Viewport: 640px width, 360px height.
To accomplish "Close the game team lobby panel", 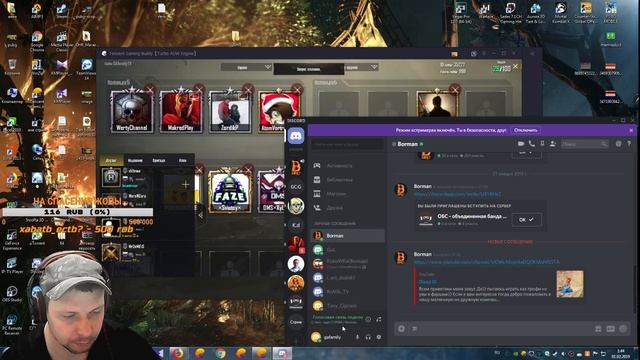I will pos(516,66).
